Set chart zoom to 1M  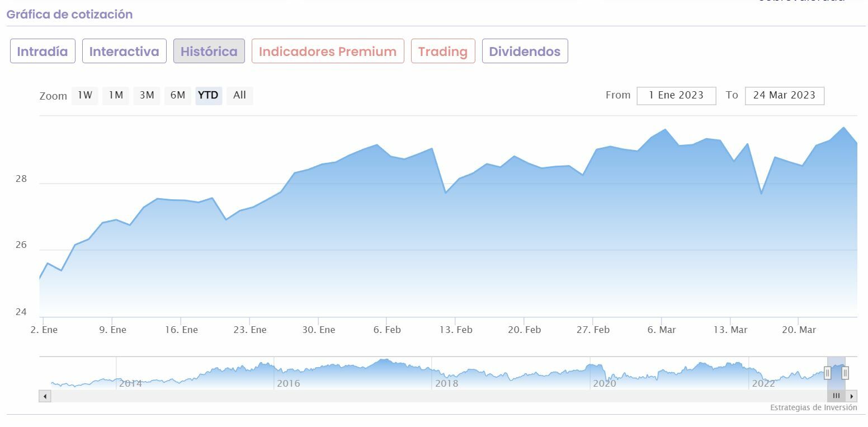pyautogui.click(x=116, y=96)
